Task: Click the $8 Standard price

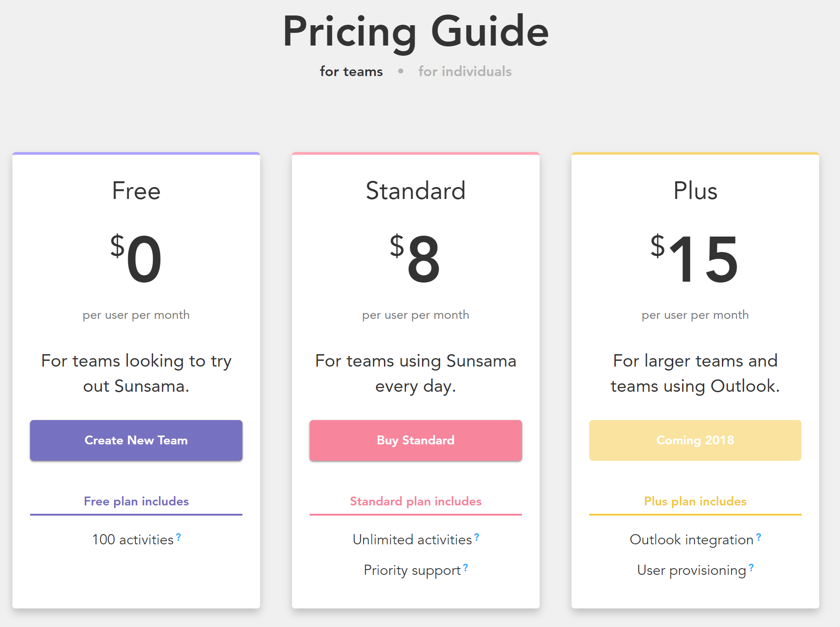Action: point(415,259)
